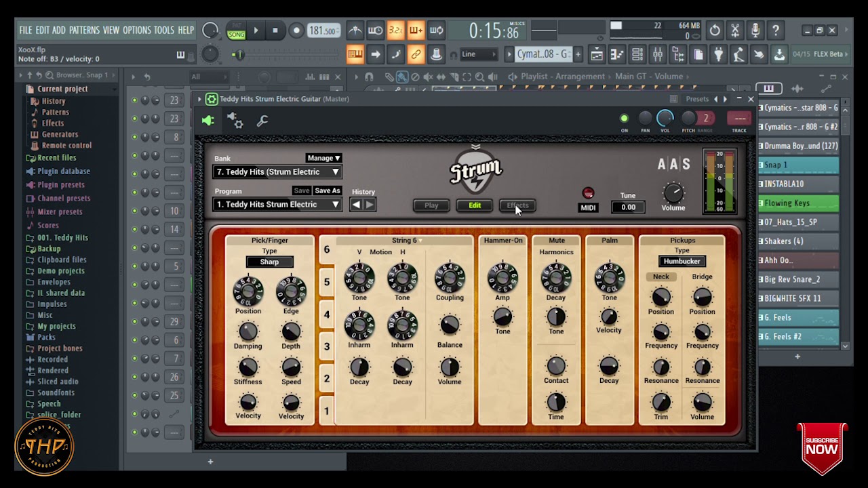Click the undo history icon

715,30
